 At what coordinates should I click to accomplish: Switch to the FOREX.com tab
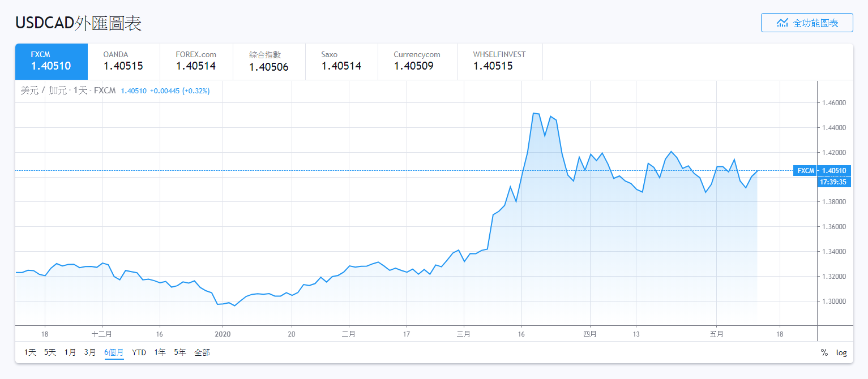(196, 62)
